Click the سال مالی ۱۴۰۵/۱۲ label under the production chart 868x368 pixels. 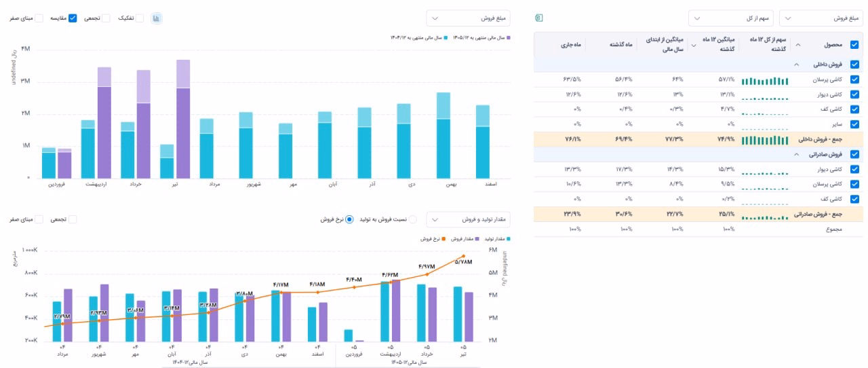pyautogui.click(x=408, y=363)
